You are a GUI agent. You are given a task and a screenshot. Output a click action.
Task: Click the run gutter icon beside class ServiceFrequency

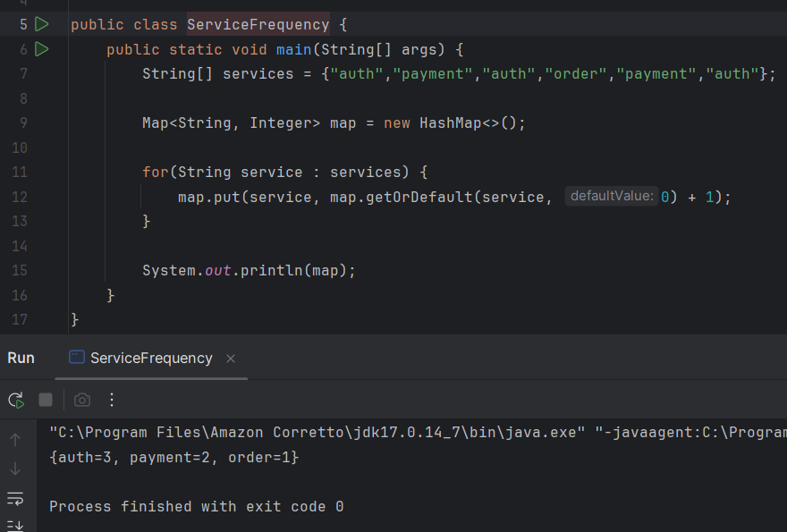[x=42, y=24]
